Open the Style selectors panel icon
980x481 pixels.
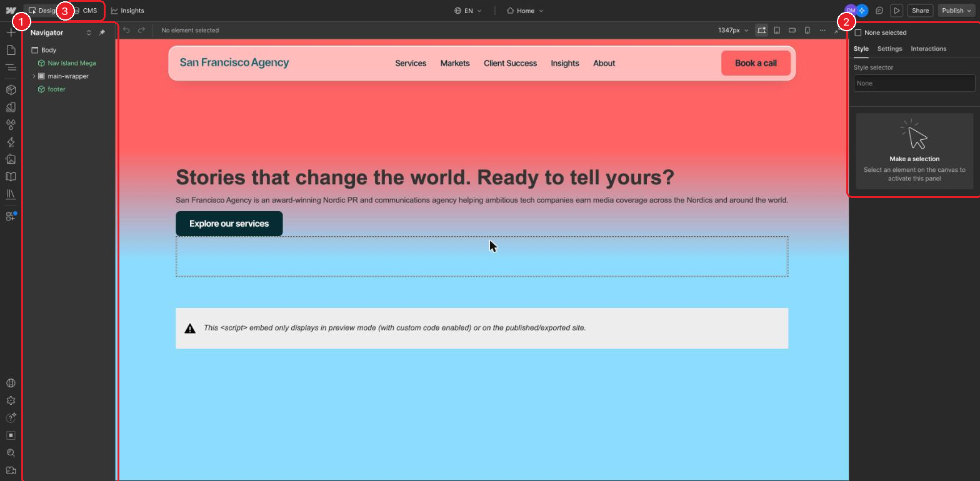[x=11, y=107]
